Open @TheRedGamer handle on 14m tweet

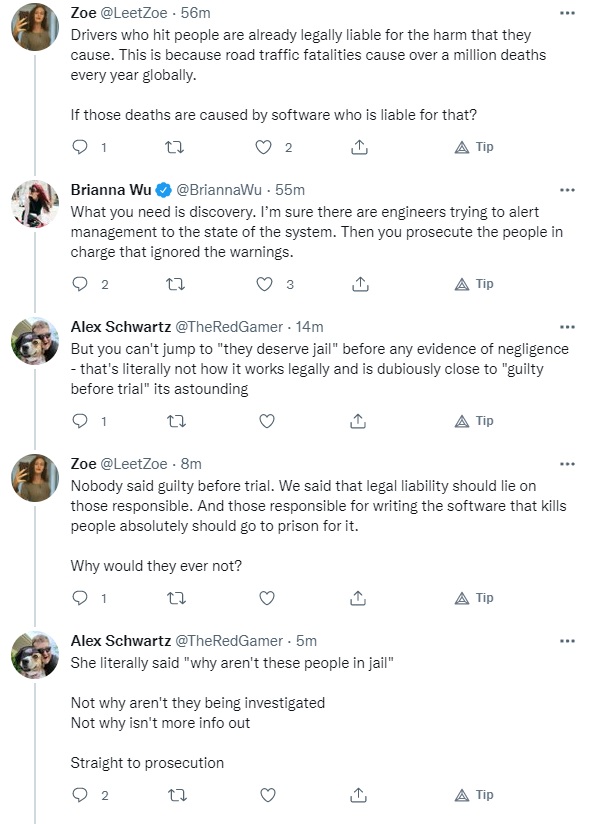(229, 327)
